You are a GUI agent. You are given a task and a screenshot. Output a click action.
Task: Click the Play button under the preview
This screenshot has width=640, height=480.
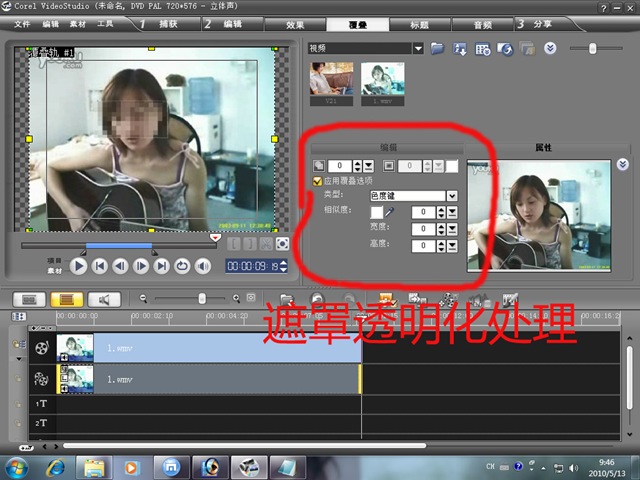(x=77, y=266)
